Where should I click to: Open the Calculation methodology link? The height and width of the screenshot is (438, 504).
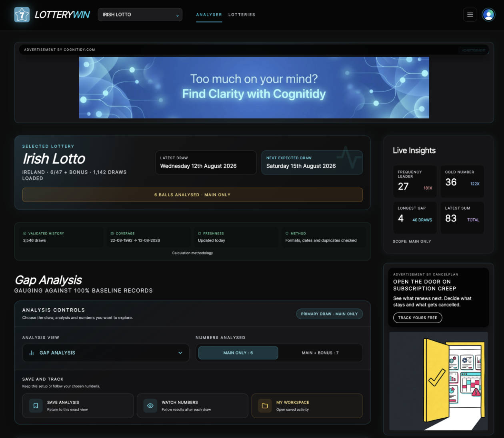pos(192,253)
